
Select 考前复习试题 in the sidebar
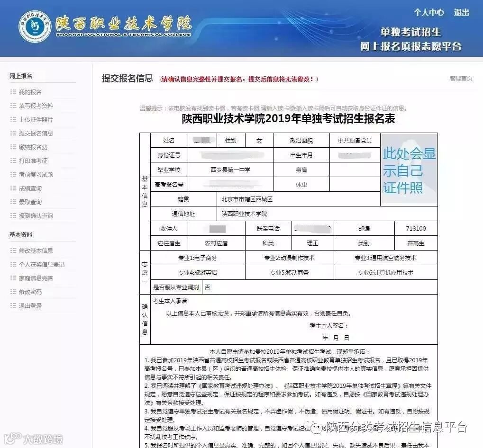coord(36,174)
